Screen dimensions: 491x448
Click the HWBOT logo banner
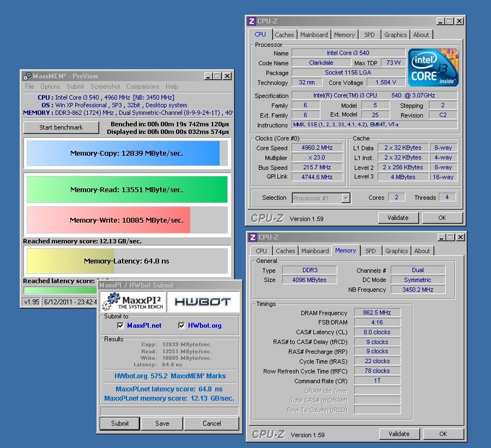pos(203,302)
